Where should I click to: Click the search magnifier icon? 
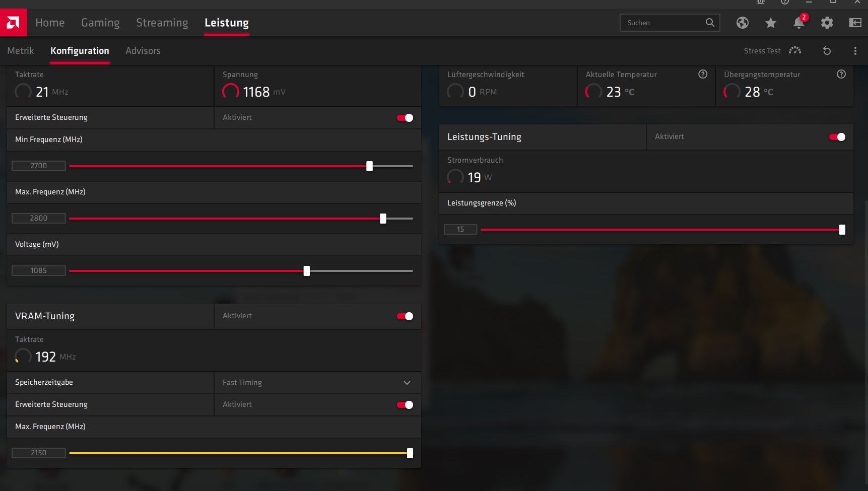(x=710, y=23)
